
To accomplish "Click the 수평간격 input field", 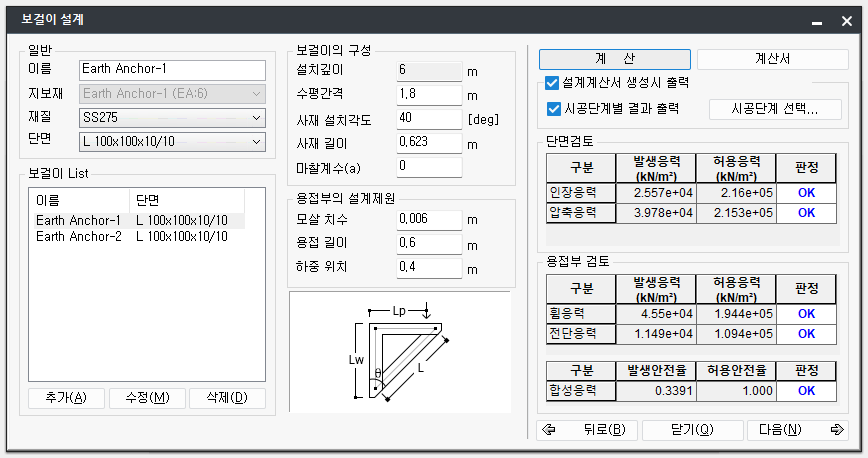I will (x=428, y=95).
